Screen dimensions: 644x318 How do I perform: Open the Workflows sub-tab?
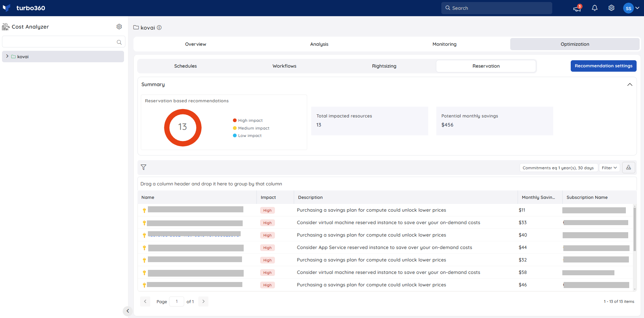(x=284, y=66)
